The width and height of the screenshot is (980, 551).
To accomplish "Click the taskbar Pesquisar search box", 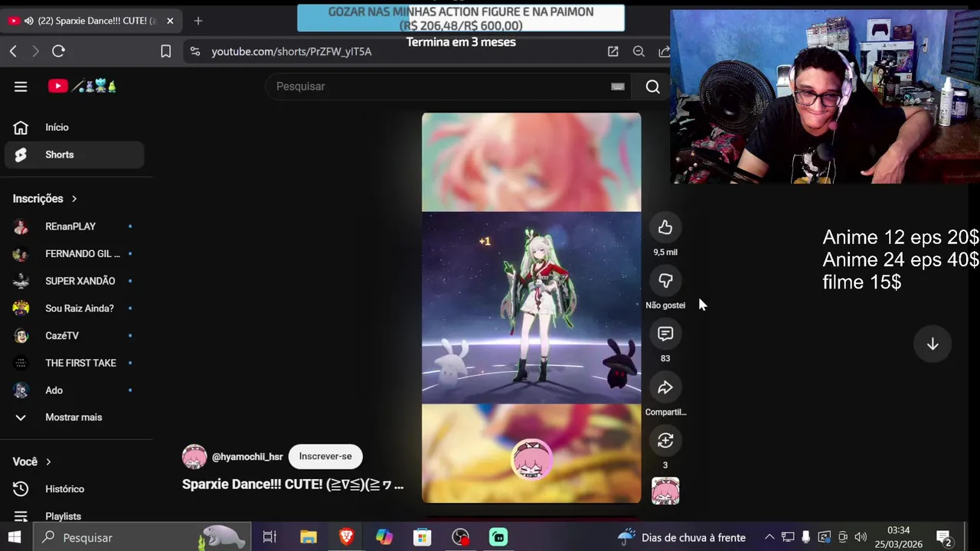I will click(x=143, y=537).
